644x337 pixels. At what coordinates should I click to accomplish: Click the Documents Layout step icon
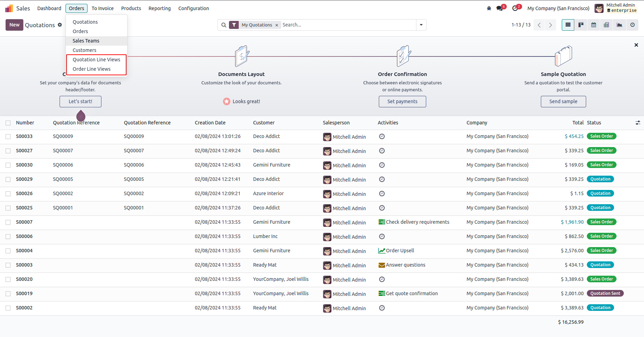pyautogui.click(x=242, y=56)
